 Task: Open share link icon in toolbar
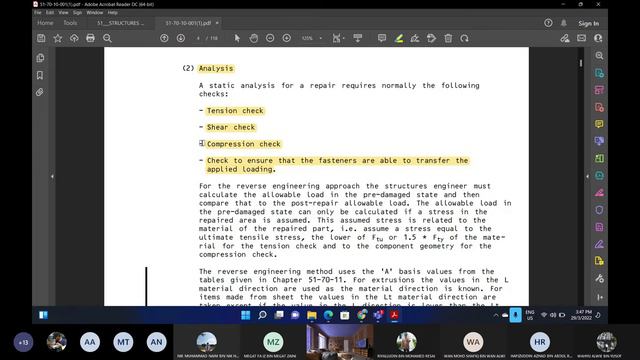tap(565, 38)
